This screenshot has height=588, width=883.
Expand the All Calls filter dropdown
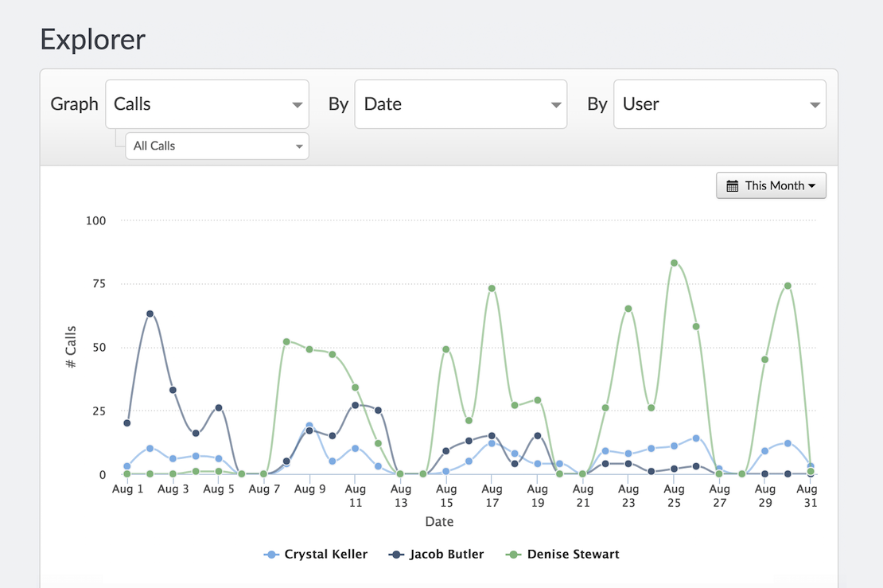pos(217,146)
